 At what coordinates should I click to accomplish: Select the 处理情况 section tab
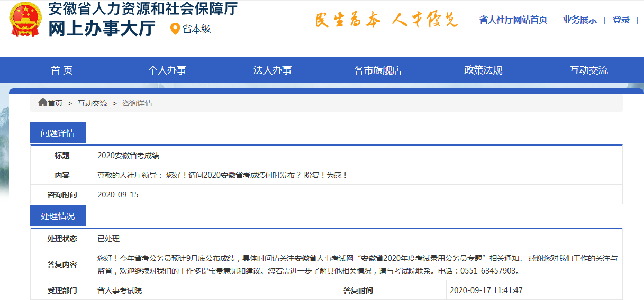[58, 216]
